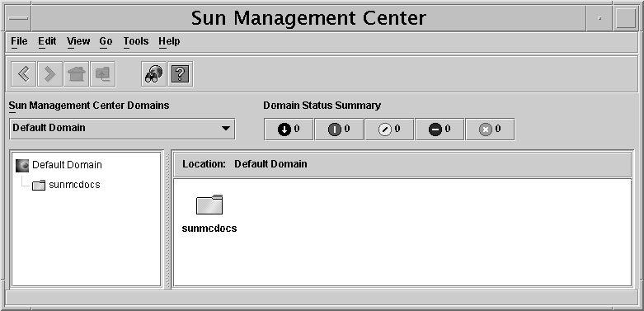Show caution alarms with minus icon
644x311 pixels.
click(440, 130)
